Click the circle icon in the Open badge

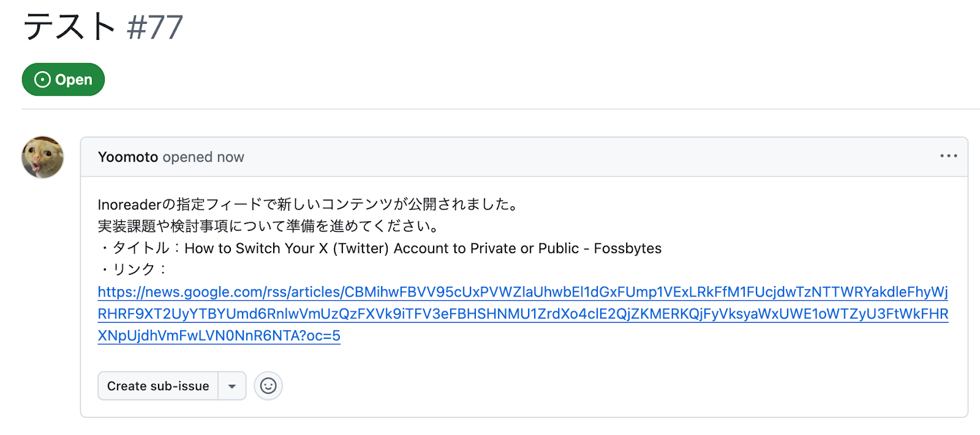(x=42, y=80)
